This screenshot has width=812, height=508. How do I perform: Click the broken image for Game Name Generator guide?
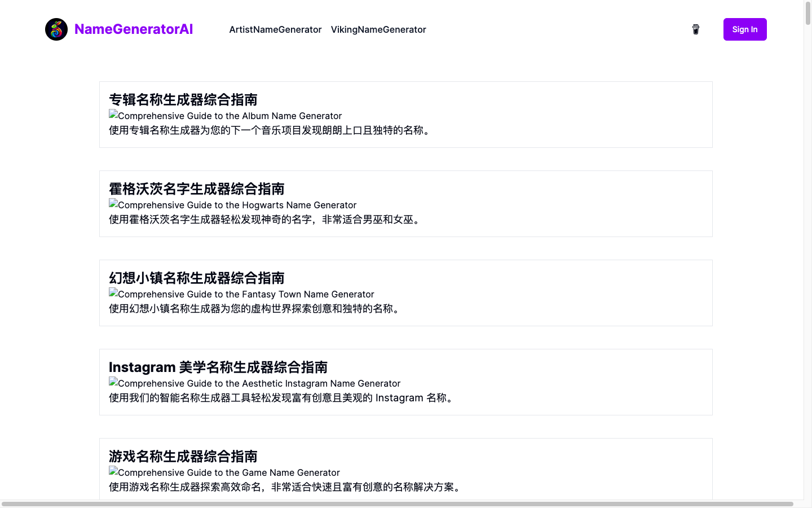(x=224, y=472)
